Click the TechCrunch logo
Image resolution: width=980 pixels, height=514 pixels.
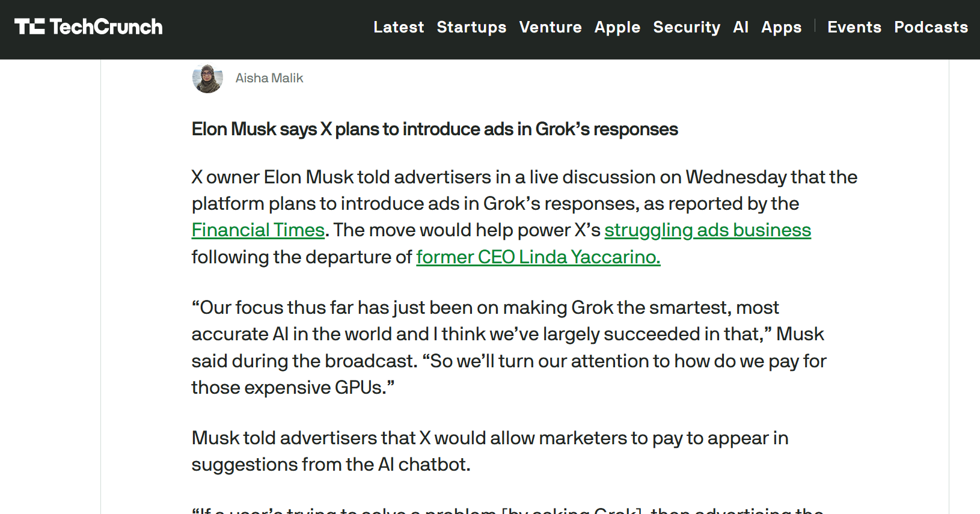pos(88,26)
